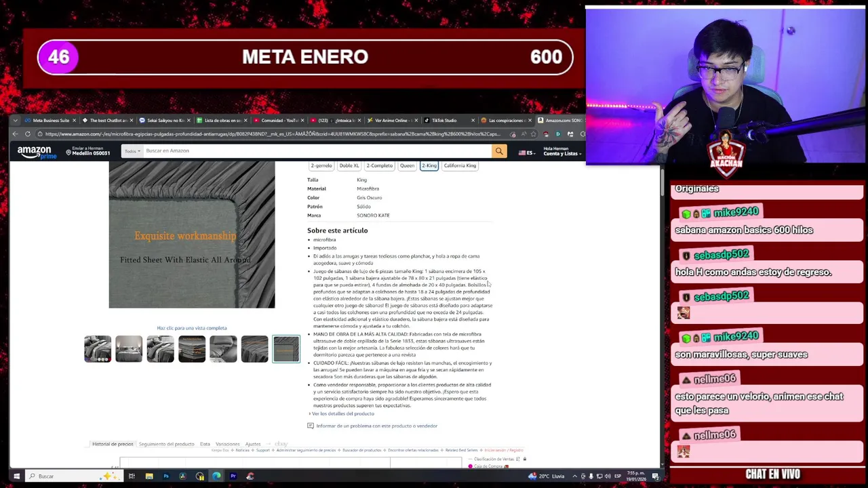This screenshot has width=868, height=488.
Task: Select the 2-Completo size option
Action: coord(379,166)
